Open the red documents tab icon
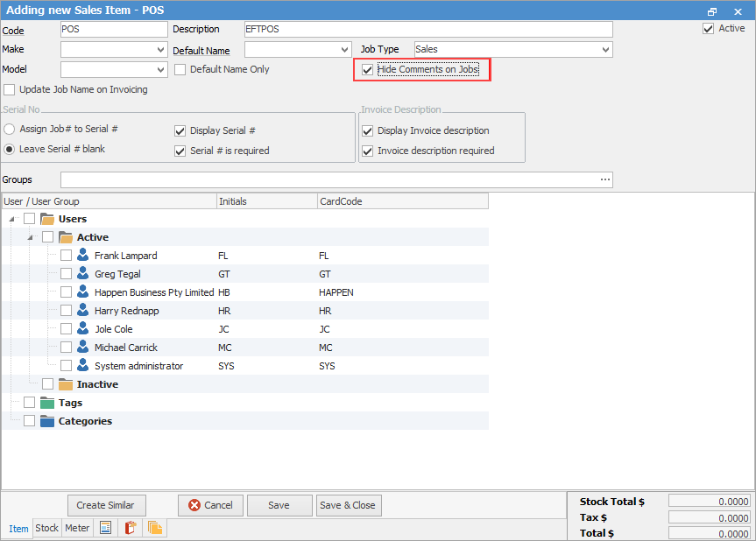This screenshot has width=756, height=541. pos(131,528)
